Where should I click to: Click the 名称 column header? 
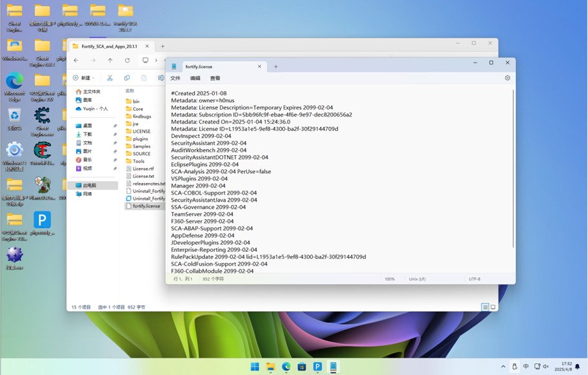[130, 91]
